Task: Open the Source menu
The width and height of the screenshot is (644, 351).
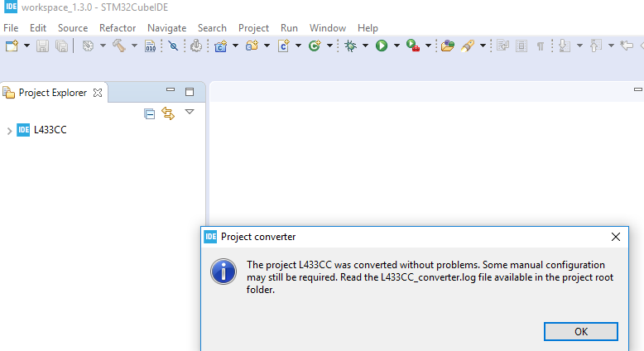Action: click(x=73, y=28)
